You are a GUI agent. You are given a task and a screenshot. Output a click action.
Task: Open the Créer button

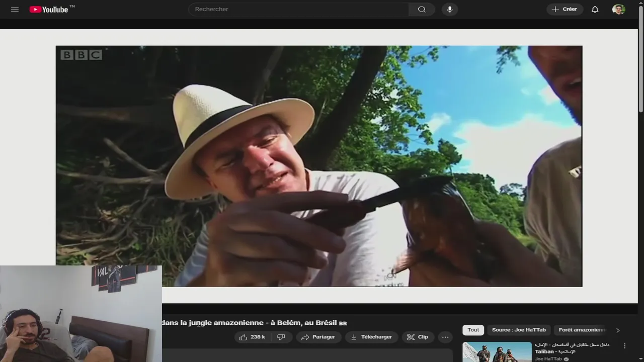565,9
